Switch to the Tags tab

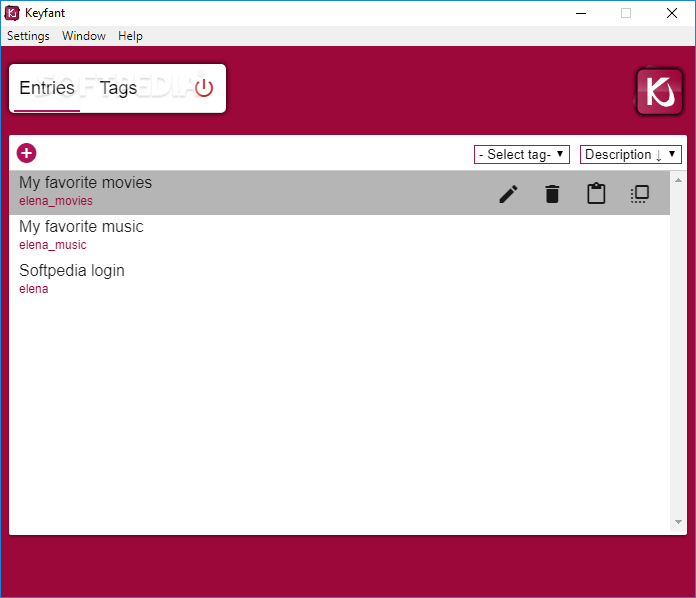[x=118, y=88]
